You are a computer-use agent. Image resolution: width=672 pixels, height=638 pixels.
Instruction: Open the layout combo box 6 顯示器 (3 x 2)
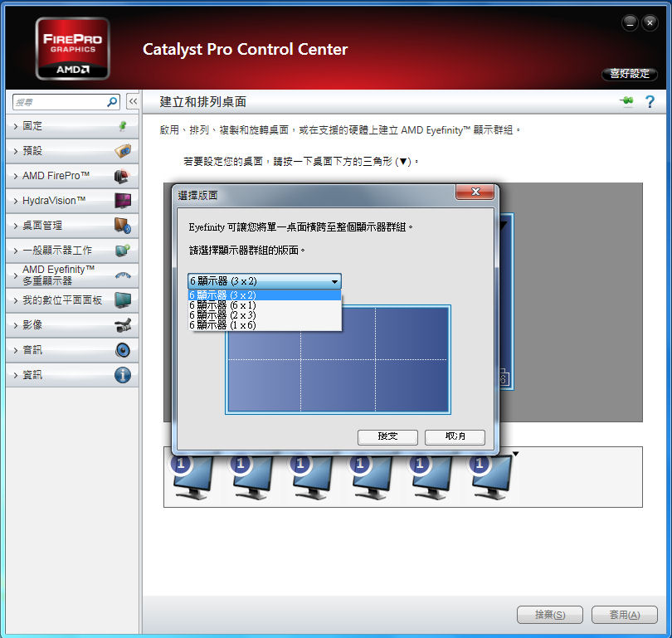point(265,281)
